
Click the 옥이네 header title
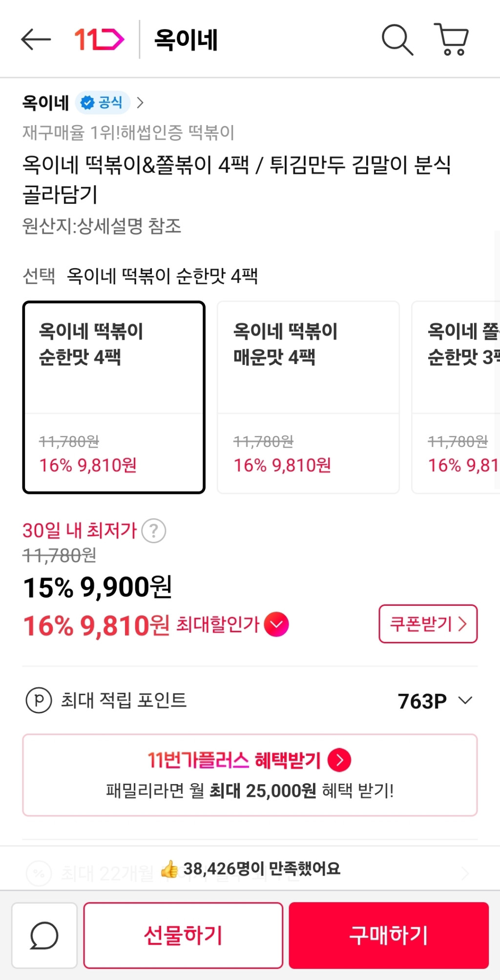pos(186,40)
